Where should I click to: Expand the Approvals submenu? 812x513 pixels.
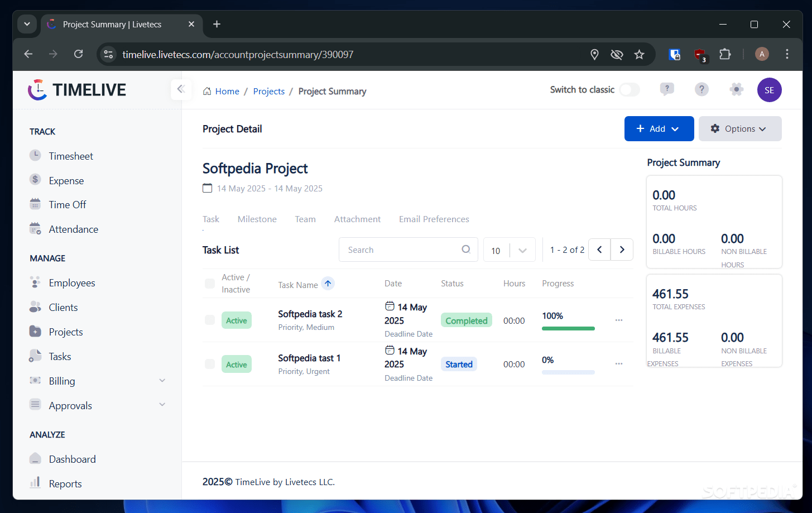[162, 405]
